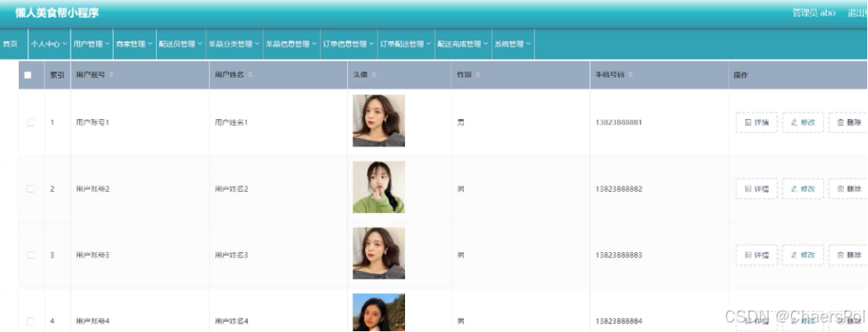Sort the table by 用户账号 column
Screen dimensions: 868x332
[x=110, y=74]
